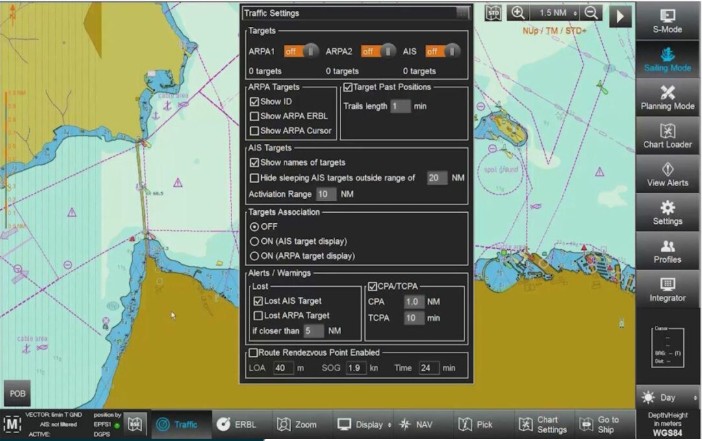This screenshot has width=702, height=441.
Task: Open the Integrator panel
Action: 667,289
